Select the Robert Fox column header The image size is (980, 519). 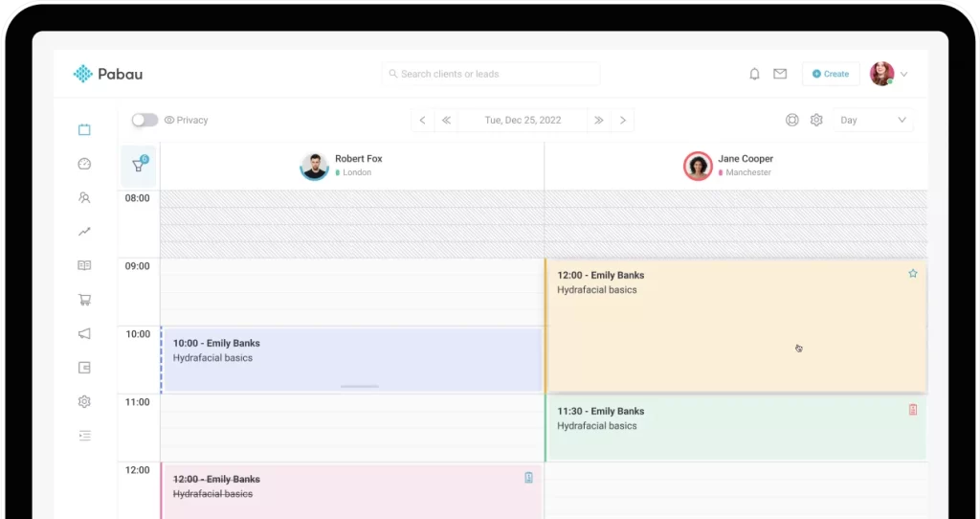tap(351, 166)
